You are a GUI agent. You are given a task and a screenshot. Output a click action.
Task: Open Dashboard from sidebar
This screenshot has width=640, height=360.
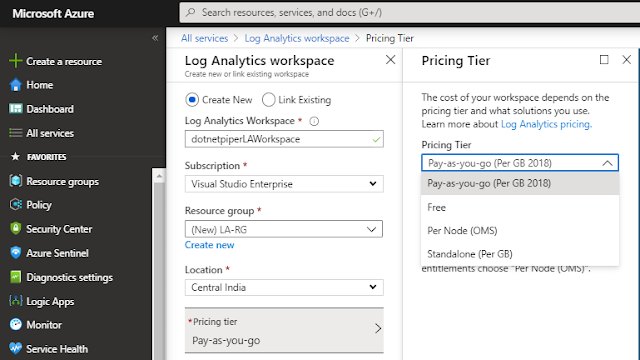coord(50,109)
